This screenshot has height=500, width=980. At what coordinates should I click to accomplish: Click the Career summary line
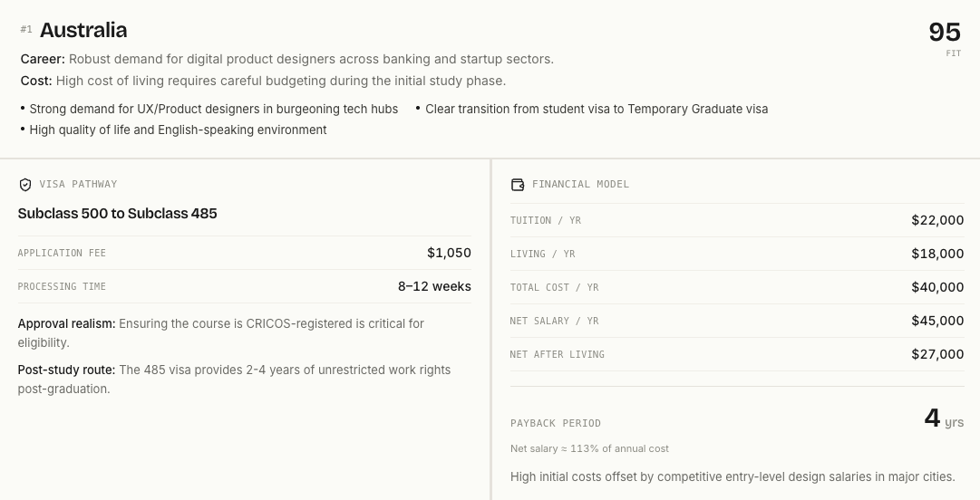[x=286, y=59]
